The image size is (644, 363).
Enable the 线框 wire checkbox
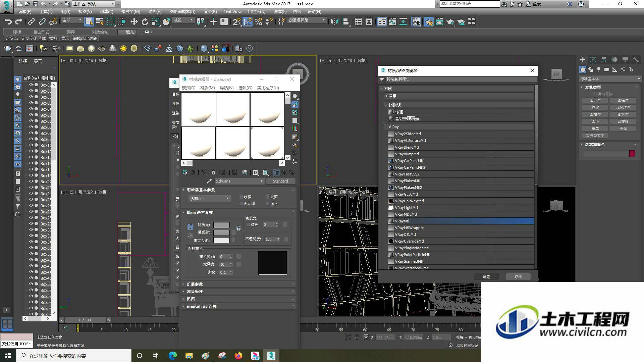(241, 197)
